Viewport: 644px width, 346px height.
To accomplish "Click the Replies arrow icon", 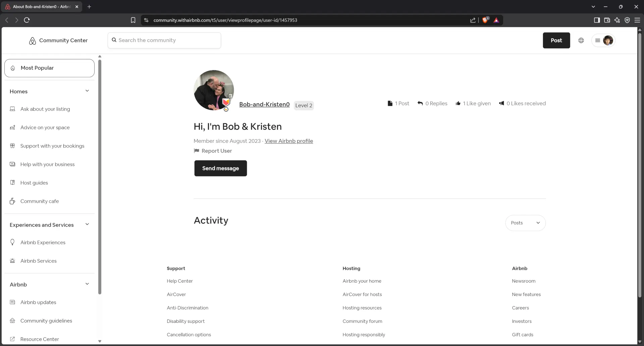I will [420, 103].
